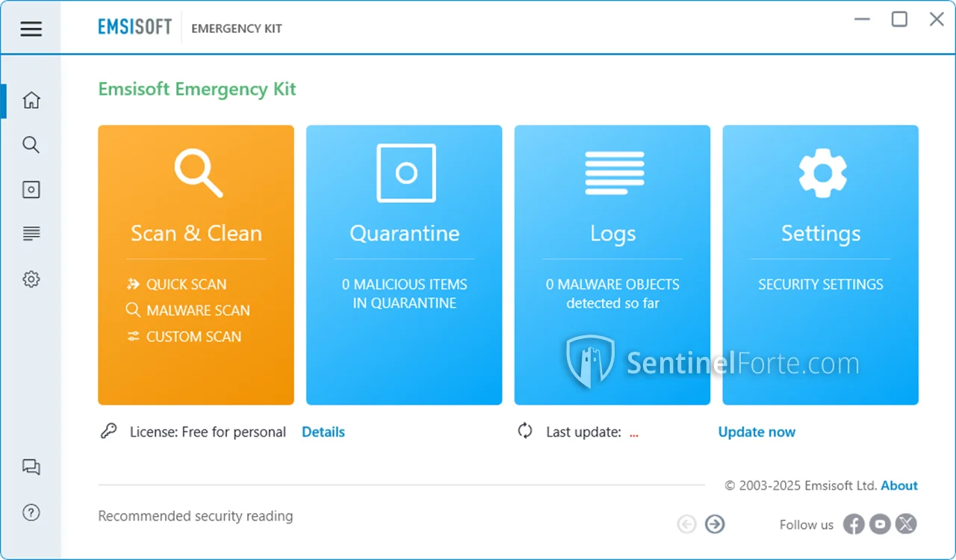
Task: Start a Malware Scan
Action: coord(197,311)
